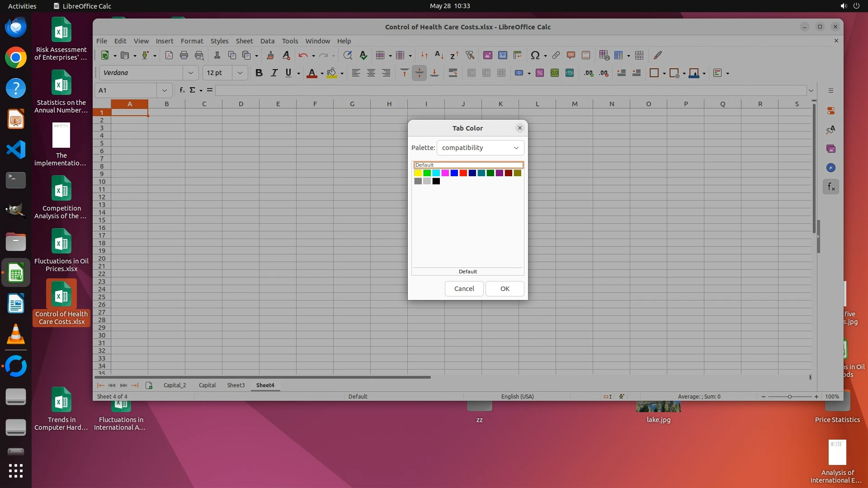Image resolution: width=868 pixels, height=488 pixels.
Task: Click the Insert Special Character icon
Action: [535, 55]
